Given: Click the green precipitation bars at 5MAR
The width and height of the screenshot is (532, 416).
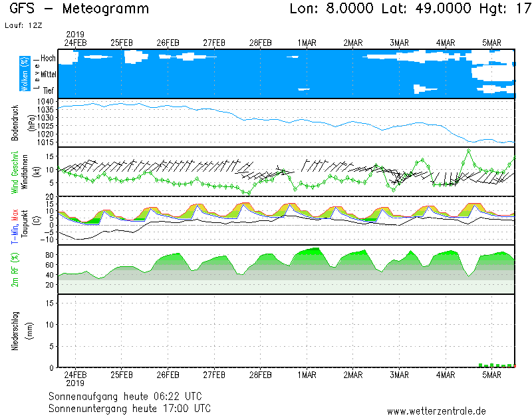Looking at the screenshot, I should click(495, 365).
